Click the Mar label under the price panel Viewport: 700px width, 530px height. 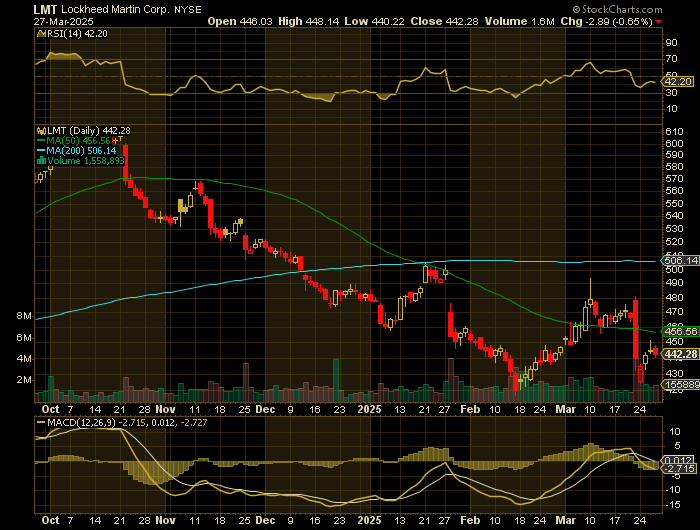pos(566,409)
